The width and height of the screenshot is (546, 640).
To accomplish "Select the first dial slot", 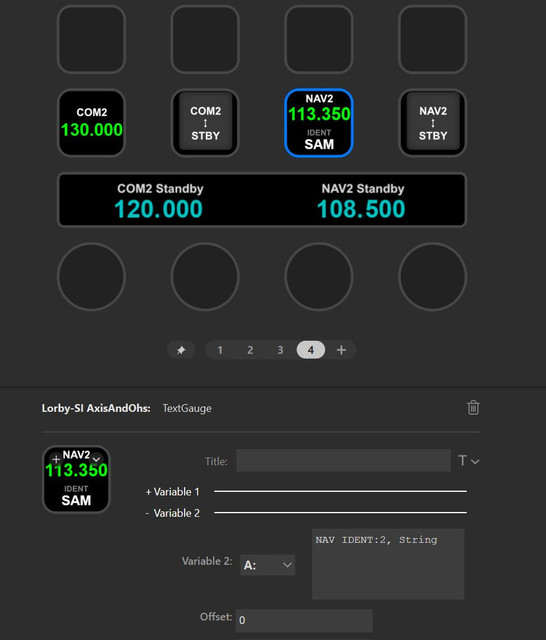I will pyautogui.click(x=91, y=277).
